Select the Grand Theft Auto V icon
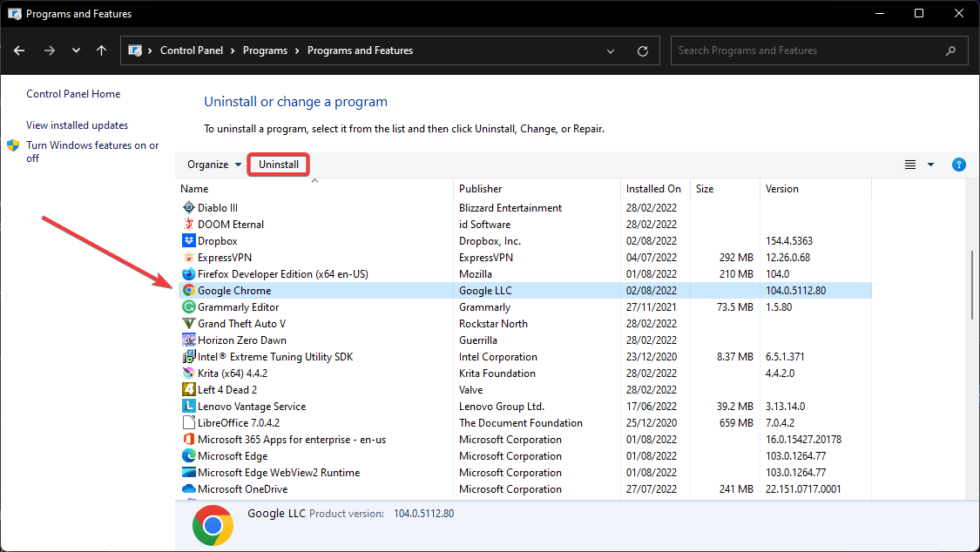 (189, 324)
